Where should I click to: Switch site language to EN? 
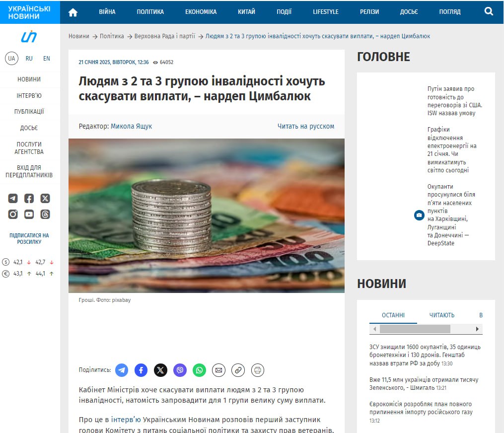[x=47, y=59]
